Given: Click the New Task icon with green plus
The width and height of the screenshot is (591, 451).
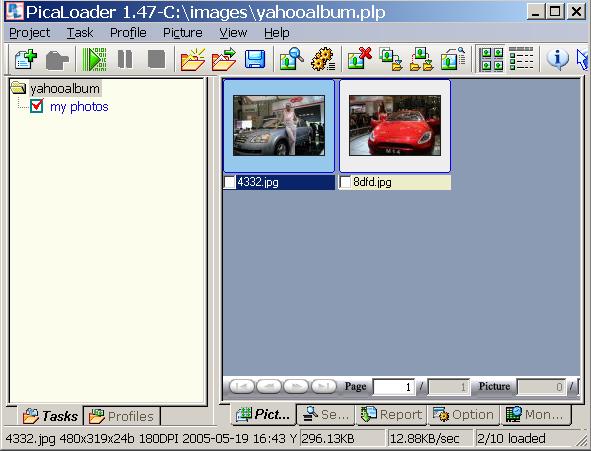Looking at the screenshot, I should (x=26, y=59).
